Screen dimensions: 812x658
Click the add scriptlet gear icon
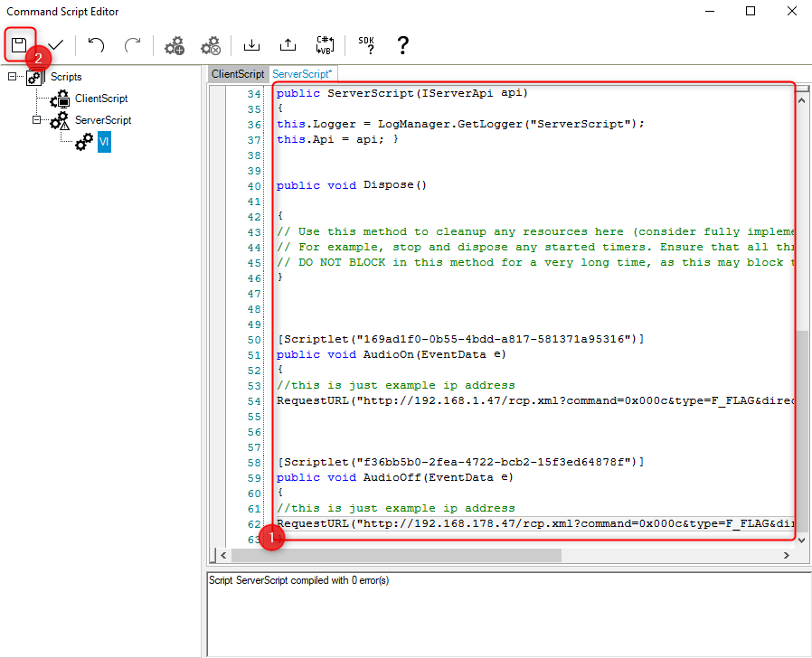175,44
